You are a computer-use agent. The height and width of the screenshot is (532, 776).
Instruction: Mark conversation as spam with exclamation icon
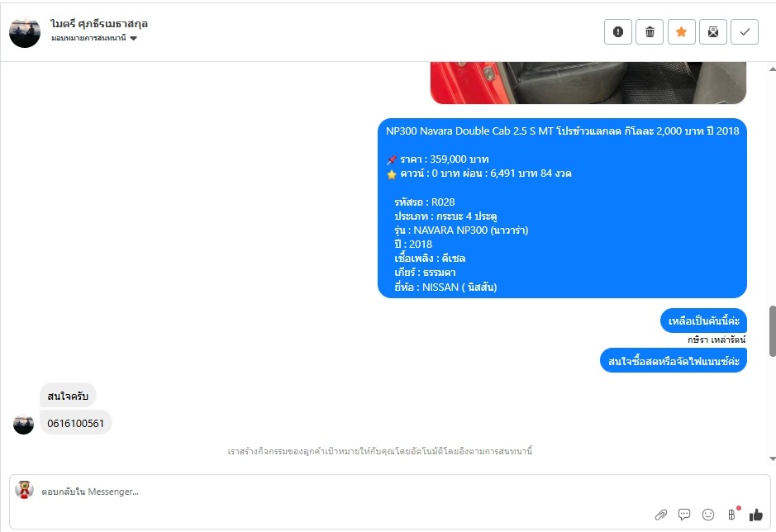[x=617, y=32]
